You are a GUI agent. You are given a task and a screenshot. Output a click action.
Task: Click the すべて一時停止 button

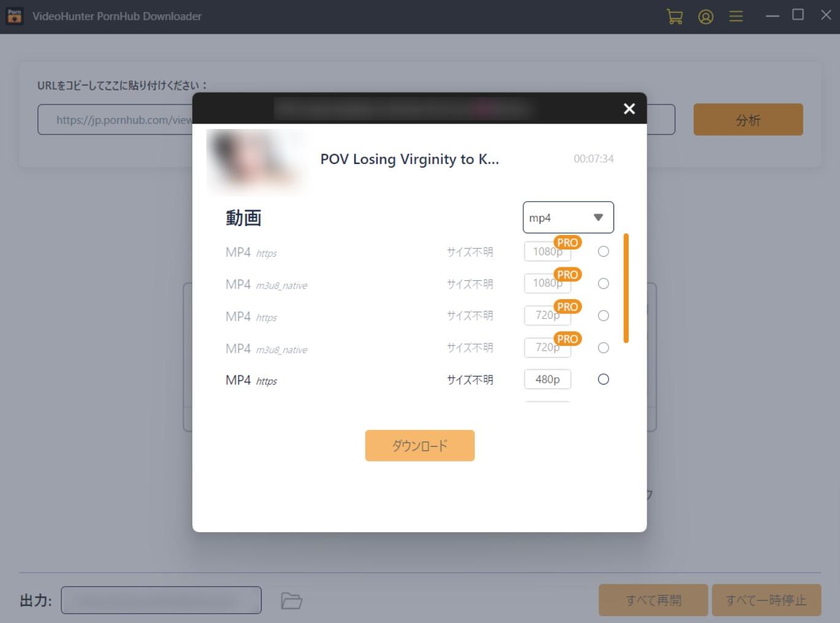tap(766, 600)
